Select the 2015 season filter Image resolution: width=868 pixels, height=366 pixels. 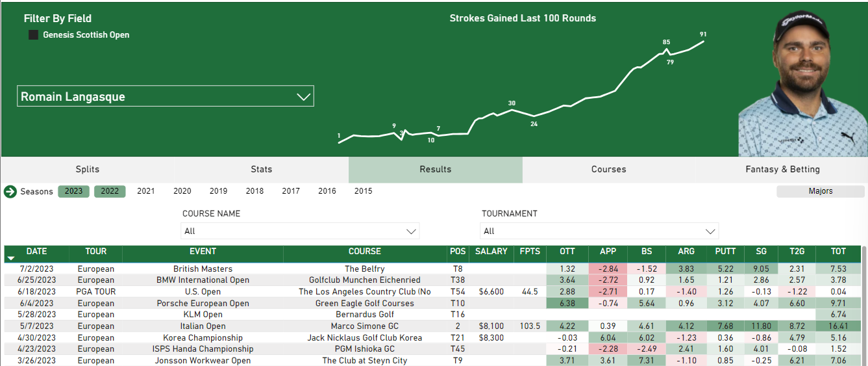[x=364, y=192]
